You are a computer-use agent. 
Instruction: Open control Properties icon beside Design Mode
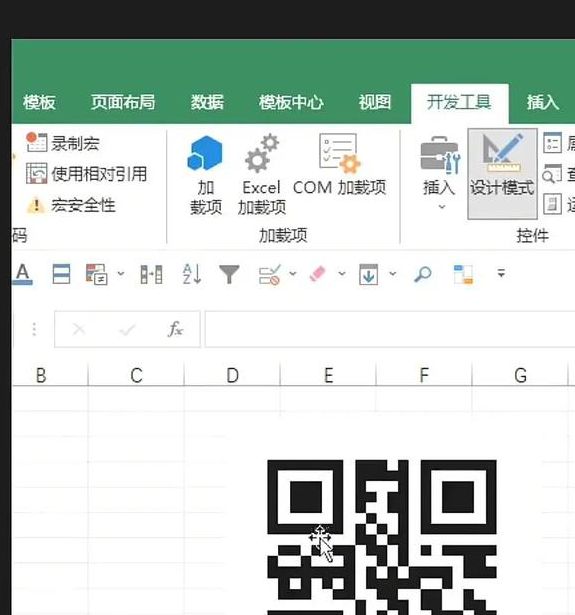coord(552,143)
